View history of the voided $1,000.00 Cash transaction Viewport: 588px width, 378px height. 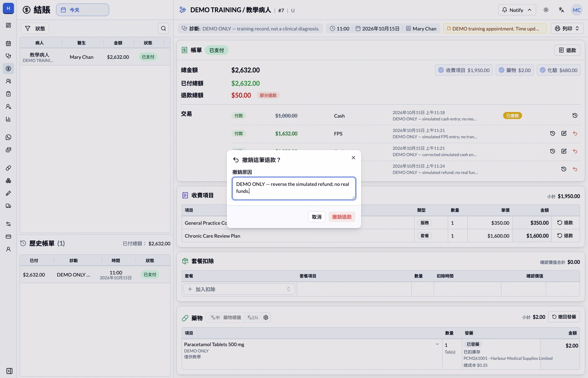click(575, 115)
